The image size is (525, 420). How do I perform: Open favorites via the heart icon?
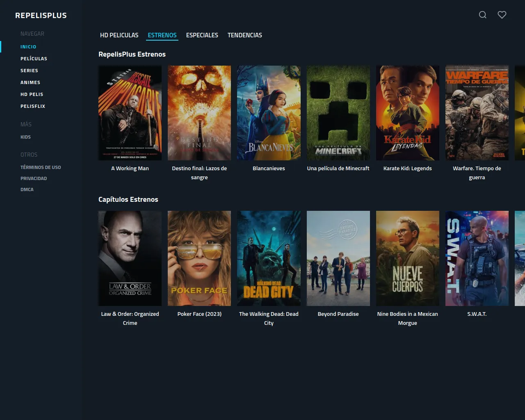(x=502, y=15)
